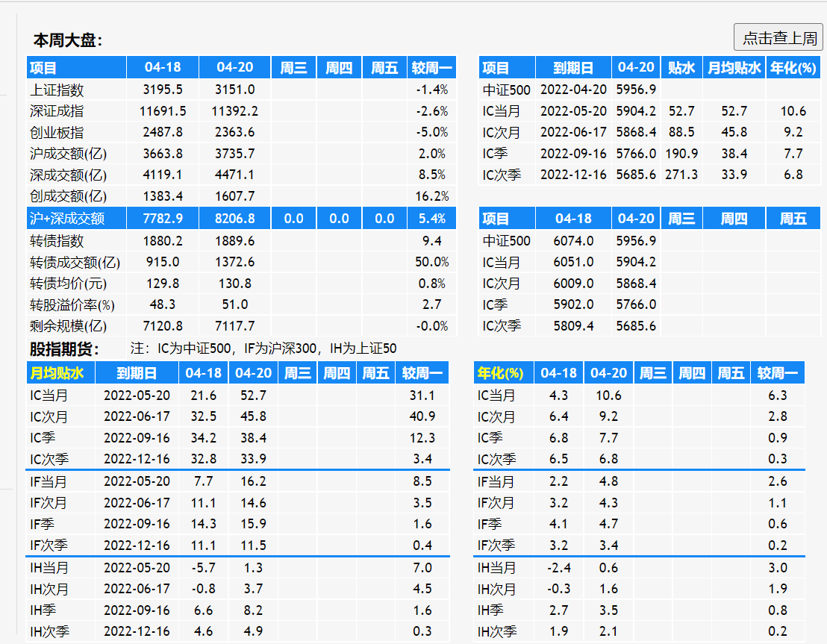Click the -2.4 annualized value for IH当月

[x=558, y=568]
